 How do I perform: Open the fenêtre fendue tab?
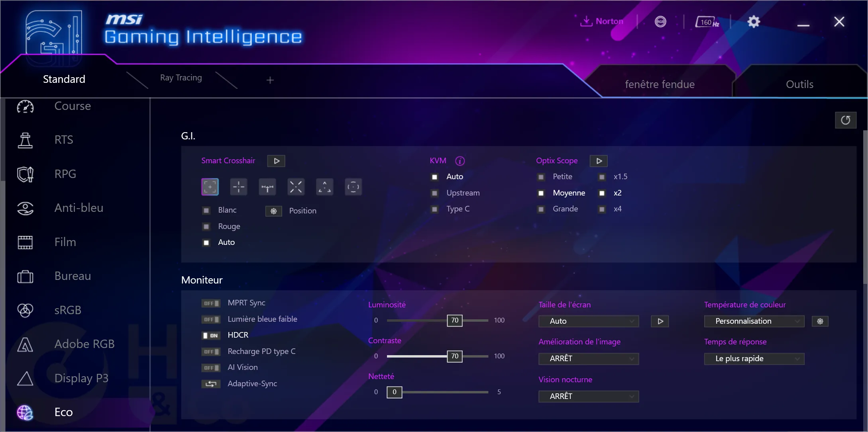pos(660,84)
